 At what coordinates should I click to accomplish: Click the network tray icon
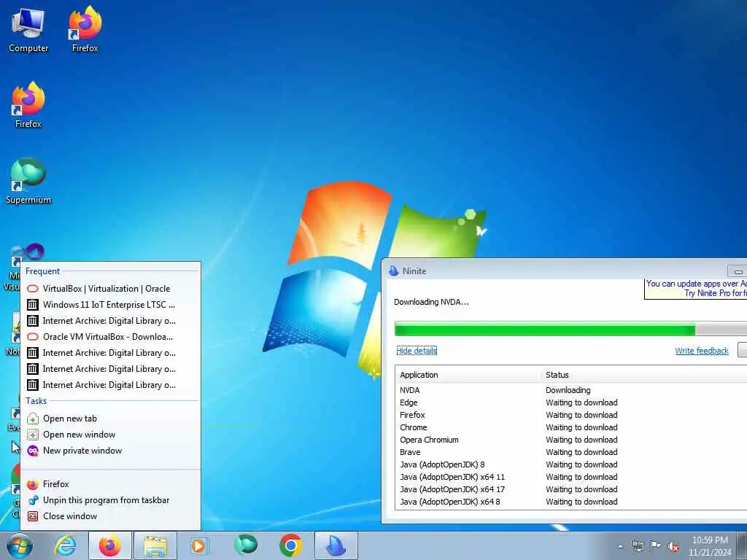[x=638, y=546]
